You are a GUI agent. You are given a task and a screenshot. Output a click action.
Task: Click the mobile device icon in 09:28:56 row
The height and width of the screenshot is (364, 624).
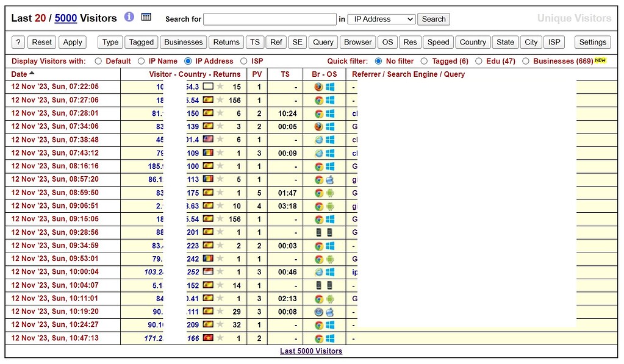coord(318,233)
